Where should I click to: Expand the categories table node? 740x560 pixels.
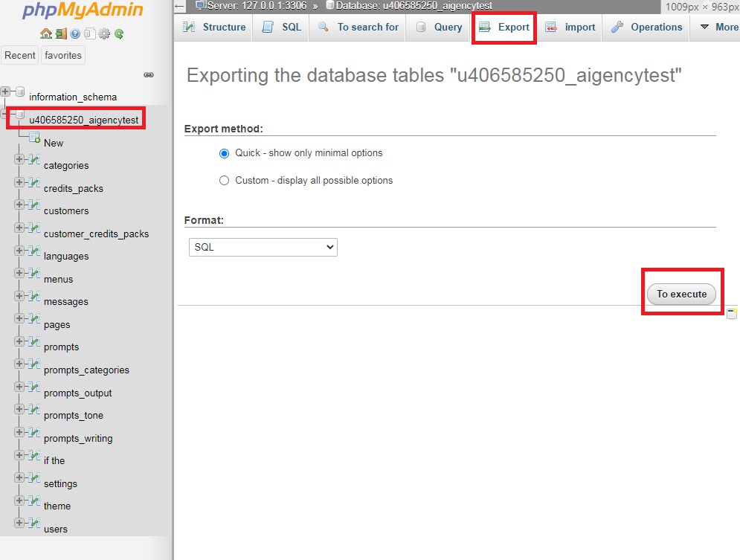(x=19, y=160)
